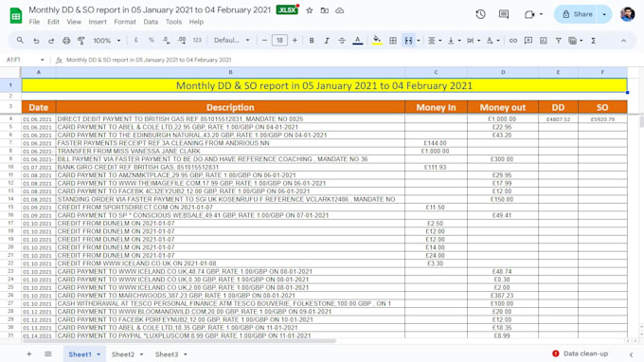Open Google account avatar

coord(627,14)
